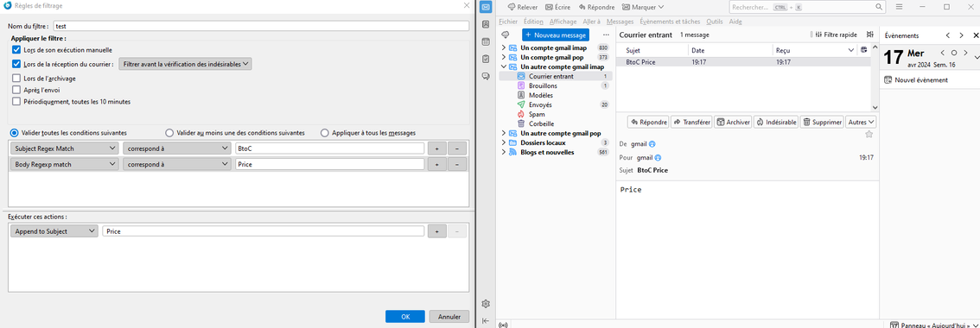Image resolution: width=980 pixels, height=328 pixels.
Task: Open the settings gear in the sidebar
Action: click(486, 304)
